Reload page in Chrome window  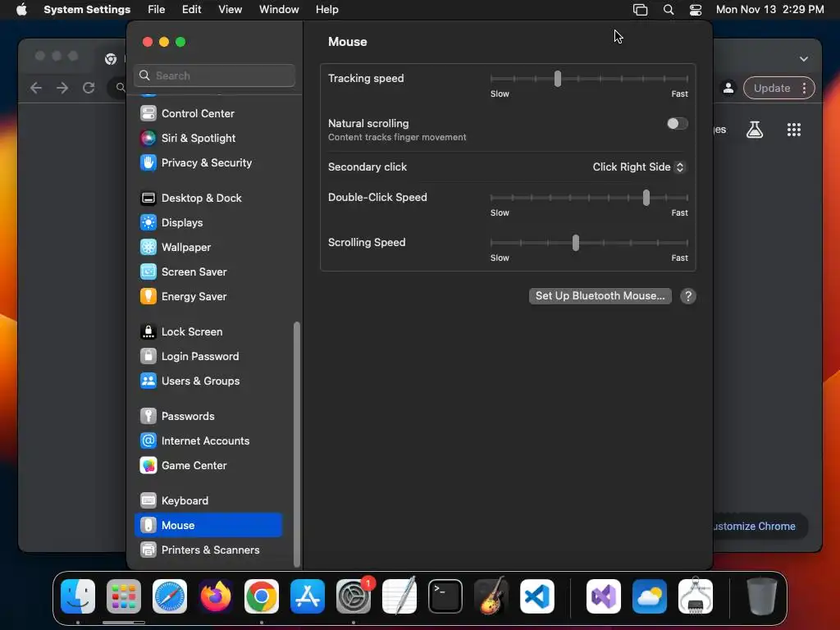(x=89, y=88)
